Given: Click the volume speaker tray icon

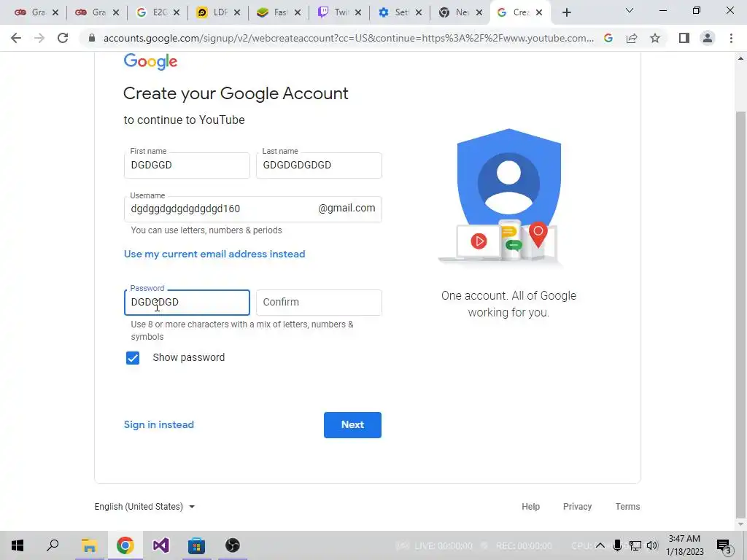Looking at the screenshot, I should [653, 545].
